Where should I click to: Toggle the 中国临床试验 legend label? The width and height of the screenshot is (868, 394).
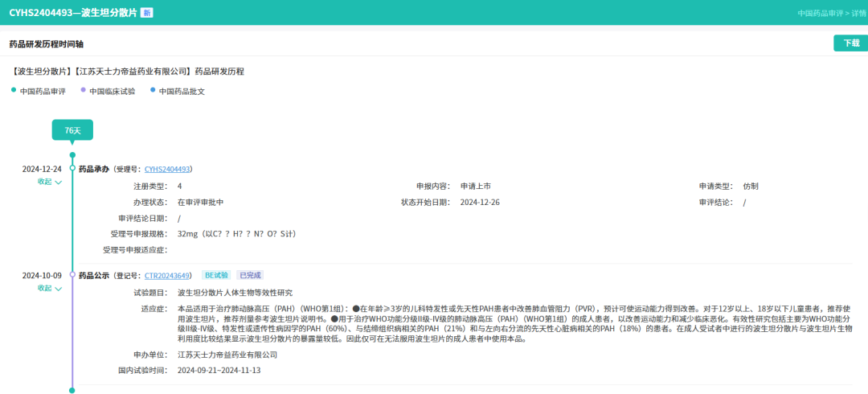(x=112, y=91)
